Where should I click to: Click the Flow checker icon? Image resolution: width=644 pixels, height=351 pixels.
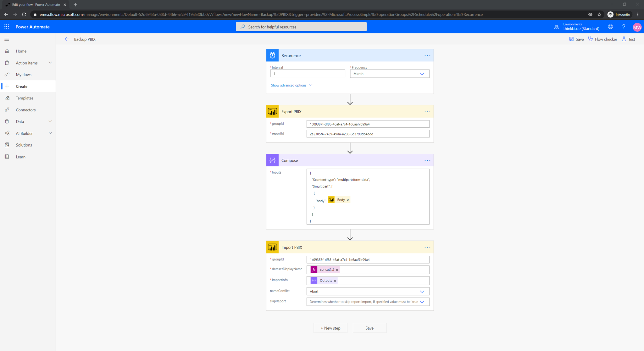pos(590,39)
